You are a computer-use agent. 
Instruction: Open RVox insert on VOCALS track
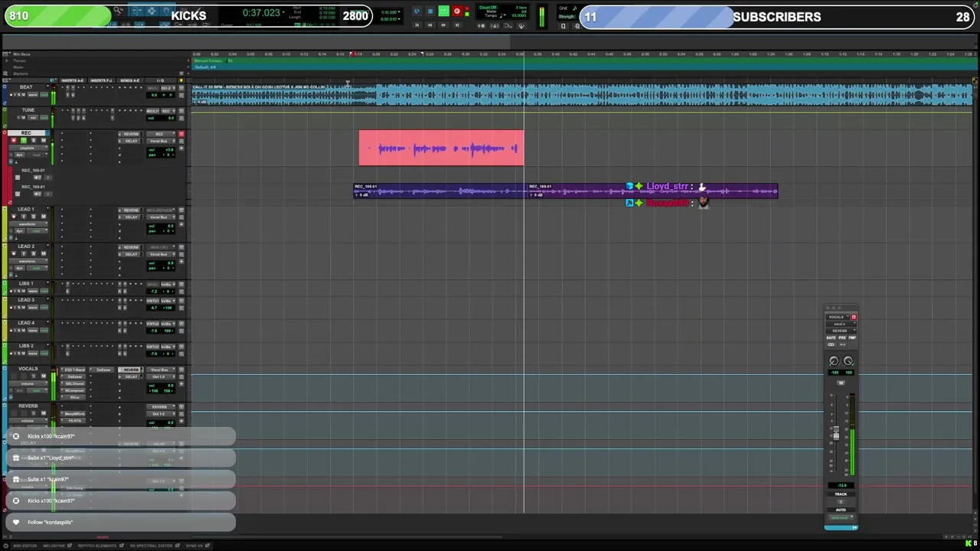pos(74,397)
